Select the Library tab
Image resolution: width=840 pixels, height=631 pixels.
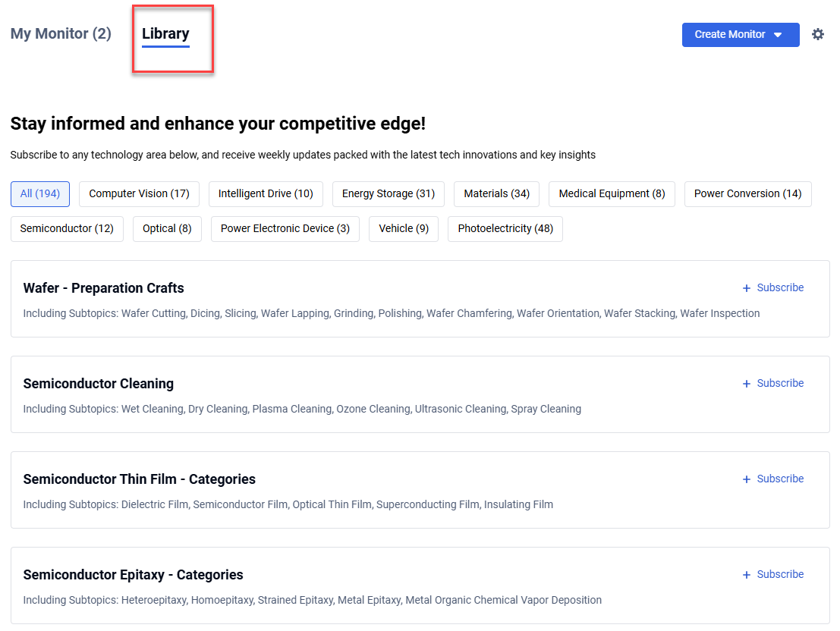(x=165, y=33)
